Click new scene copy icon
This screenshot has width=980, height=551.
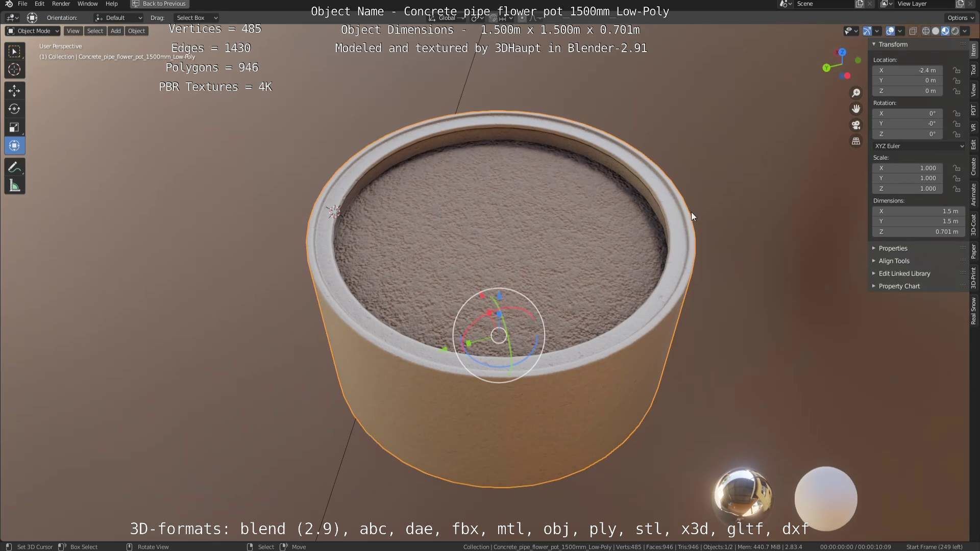tap(860, 4)
